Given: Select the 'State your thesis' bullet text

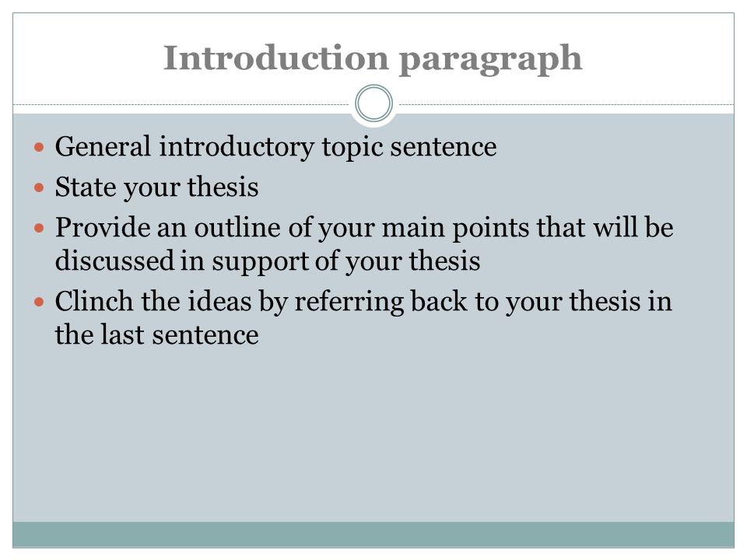Looking at the screenshot, I should coord(156,187).
